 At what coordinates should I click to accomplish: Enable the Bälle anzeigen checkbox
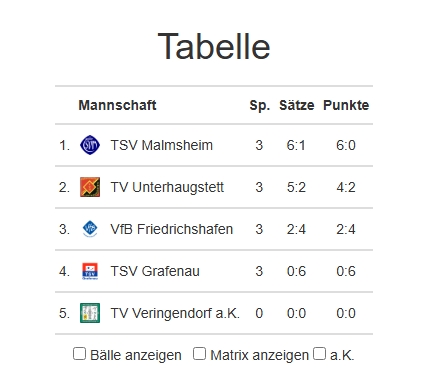[79, 354]
